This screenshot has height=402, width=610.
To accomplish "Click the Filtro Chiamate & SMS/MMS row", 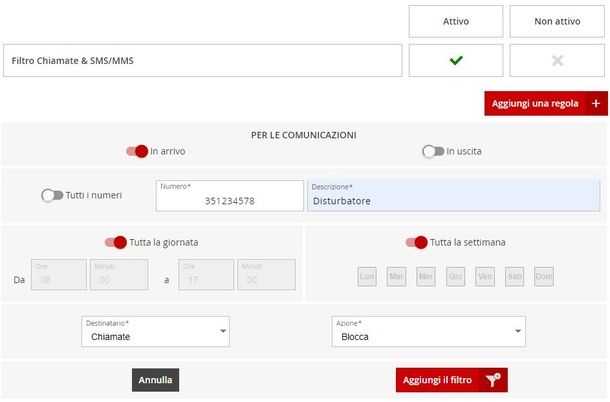I will 203,60.
